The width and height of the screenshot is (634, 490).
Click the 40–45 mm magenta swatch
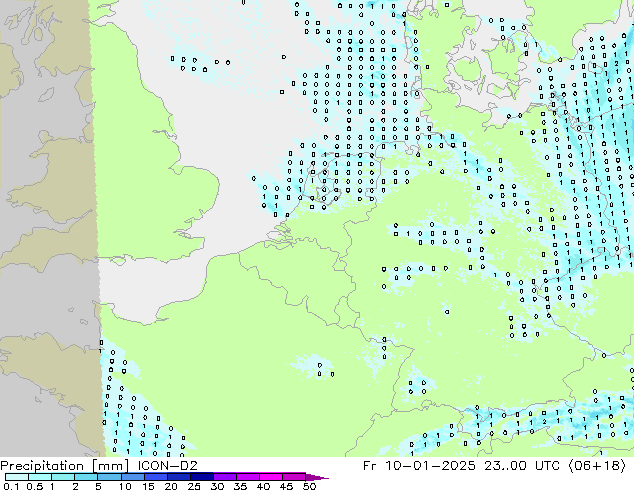pyautogui.click(x=271, y=477)
